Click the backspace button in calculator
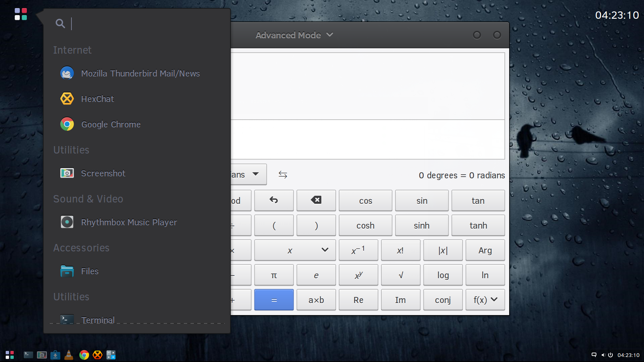Screen dimensions: 644x362 [316, 200]
